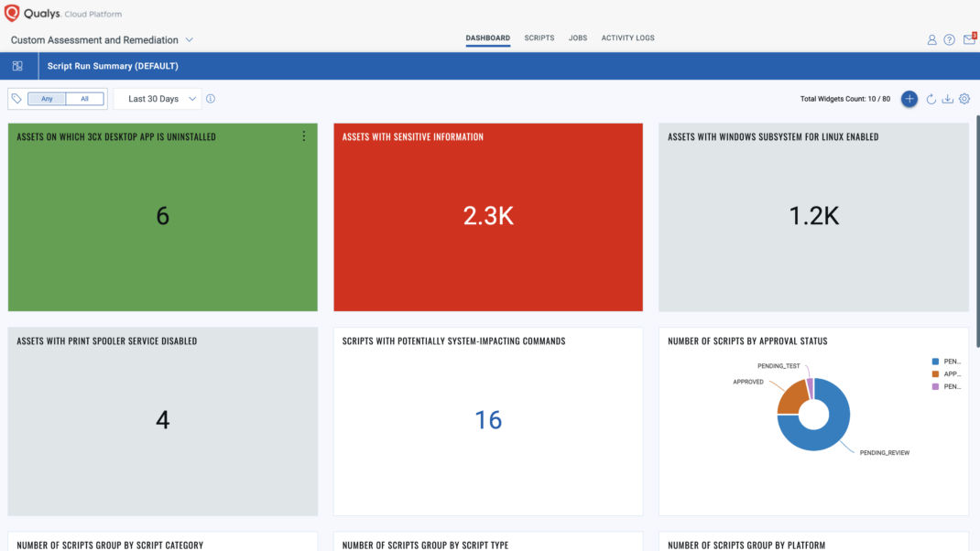Download the dashboard via the download icon
Screen dimensions: 980x551
947,99
